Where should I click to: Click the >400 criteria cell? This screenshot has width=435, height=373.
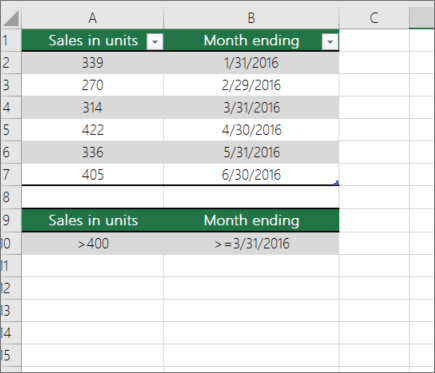93,243
